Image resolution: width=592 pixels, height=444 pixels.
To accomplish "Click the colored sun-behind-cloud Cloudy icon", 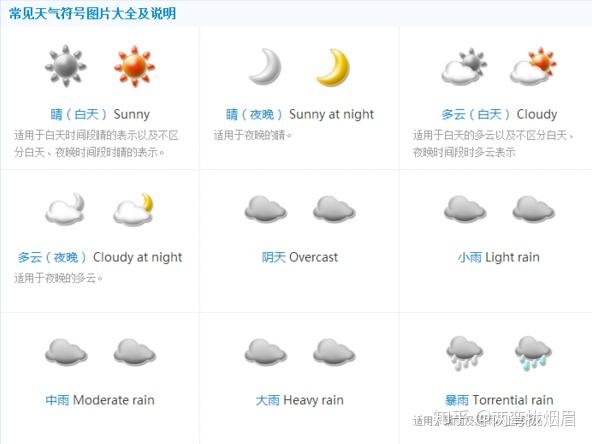I will coord(533,66).
